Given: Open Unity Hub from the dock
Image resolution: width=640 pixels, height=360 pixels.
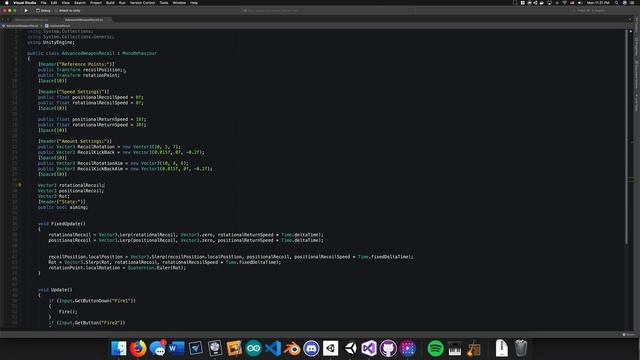Looking at the screenshot, I should tap(331, 348).
